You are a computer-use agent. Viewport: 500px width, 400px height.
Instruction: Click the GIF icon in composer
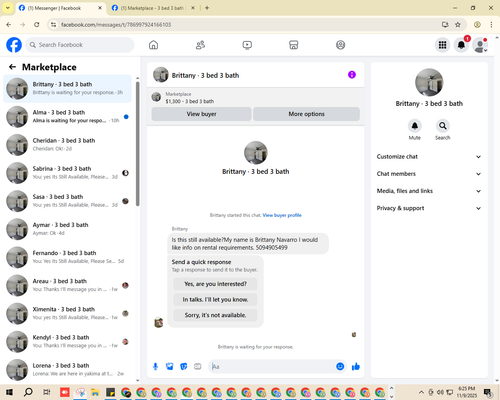pos(198,367)
